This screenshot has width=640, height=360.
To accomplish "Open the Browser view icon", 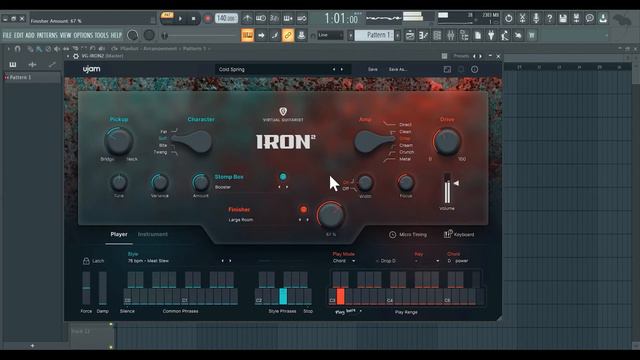I will (x=464, y=36).
